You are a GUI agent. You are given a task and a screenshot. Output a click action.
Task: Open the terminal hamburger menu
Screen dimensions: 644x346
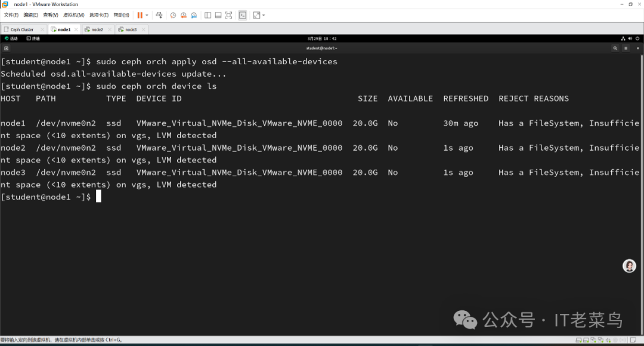(626, 48)
